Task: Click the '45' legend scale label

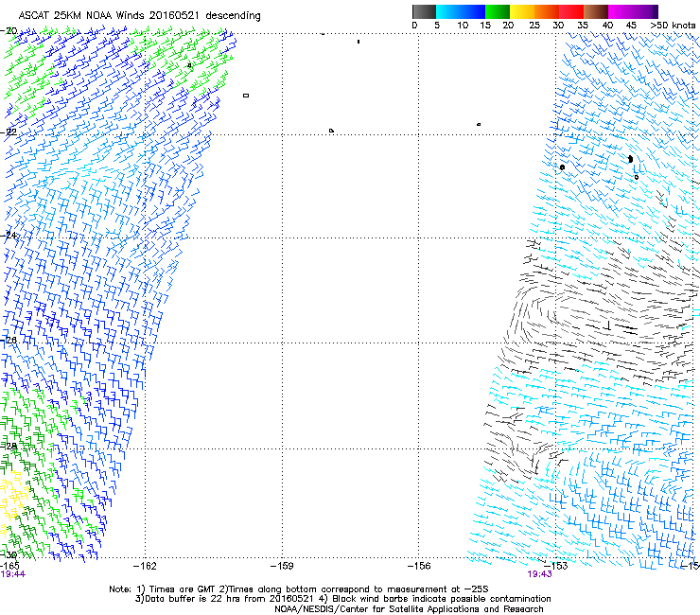Action: tap(631, 26)
